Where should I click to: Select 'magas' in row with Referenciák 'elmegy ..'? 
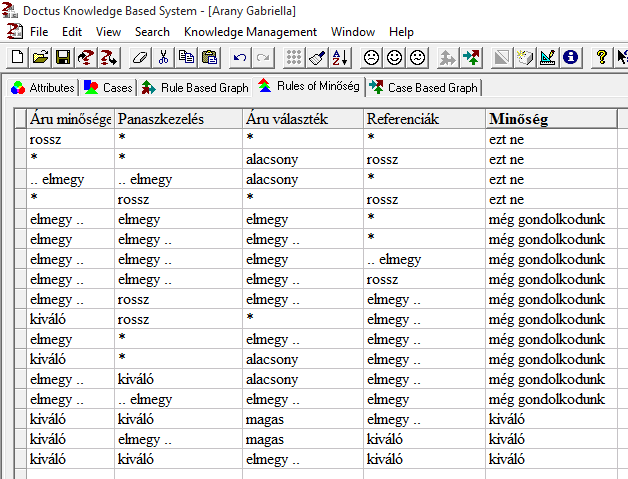click(x=303, y=419)
